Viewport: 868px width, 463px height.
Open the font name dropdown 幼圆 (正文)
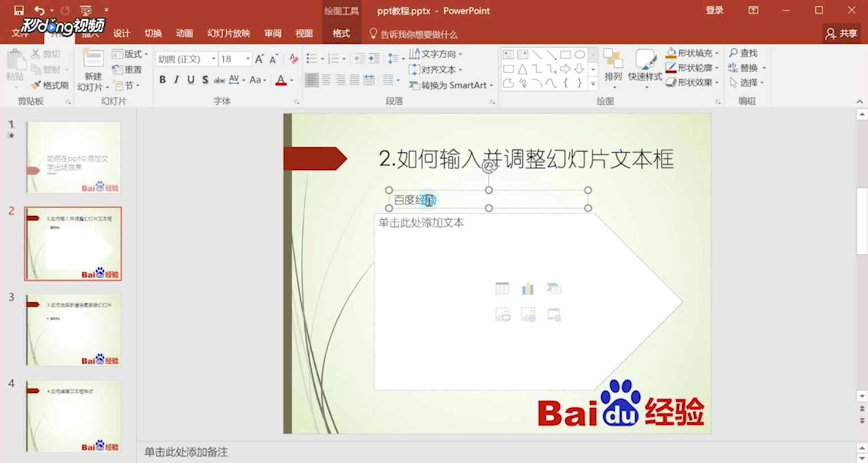pos(214,59)
